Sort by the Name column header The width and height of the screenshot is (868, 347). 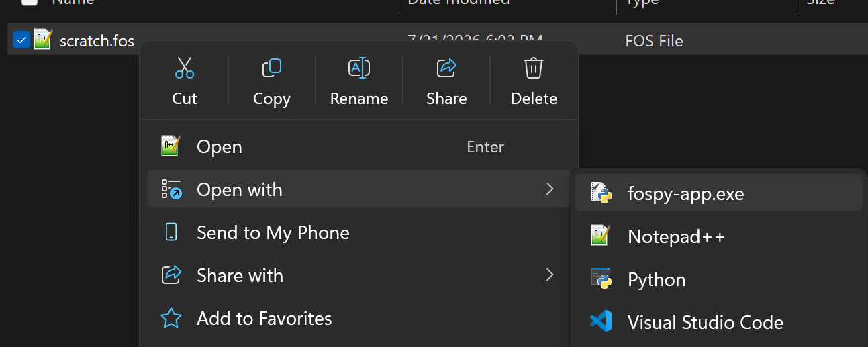73,2
